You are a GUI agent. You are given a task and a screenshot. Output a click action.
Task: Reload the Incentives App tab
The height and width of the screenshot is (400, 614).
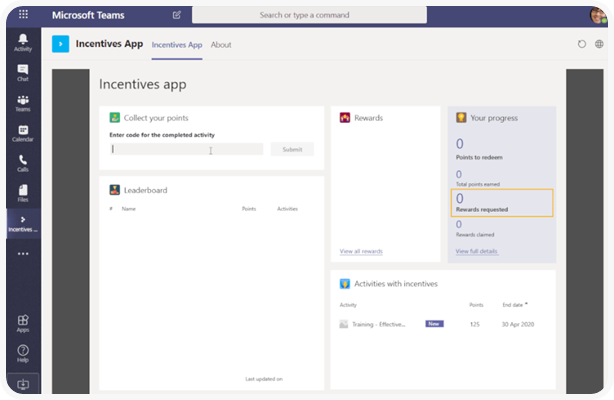click(x=582, y=45)
